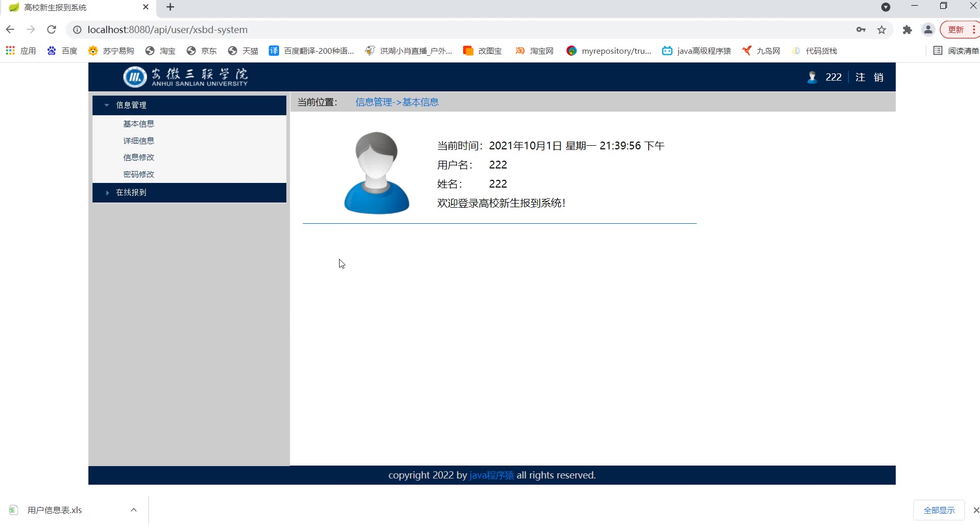980x525 pixels.
Task: Click the 用户名 label
Action: (x=455, y=165)
